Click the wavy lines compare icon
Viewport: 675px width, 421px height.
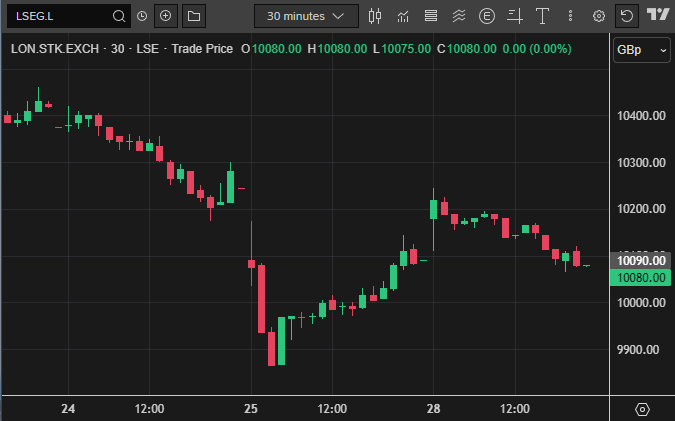point(459,16)
